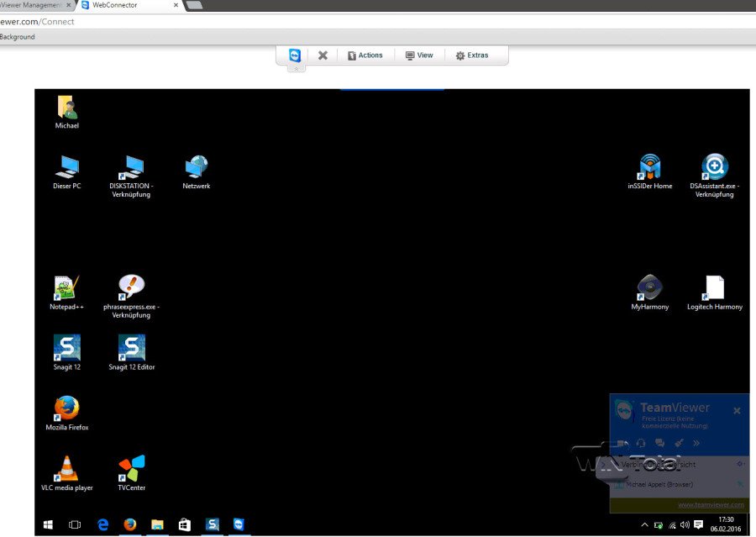Expand more options with the double-chevron in TeamViewer panel
The height and width of the screenshot is (537, 756).
[696, 443]
